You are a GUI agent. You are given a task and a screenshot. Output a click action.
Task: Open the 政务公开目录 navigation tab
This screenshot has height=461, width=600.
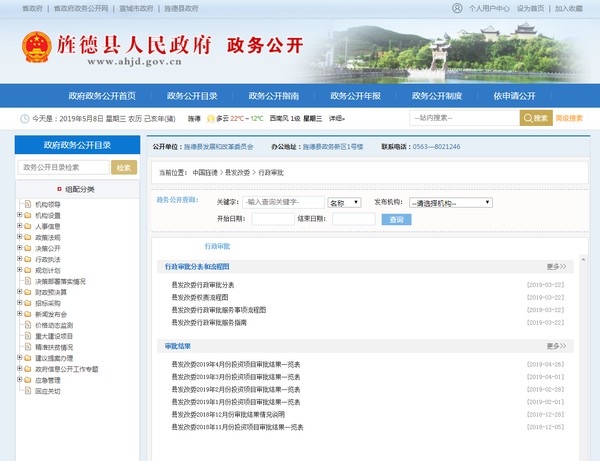point(190,95)
